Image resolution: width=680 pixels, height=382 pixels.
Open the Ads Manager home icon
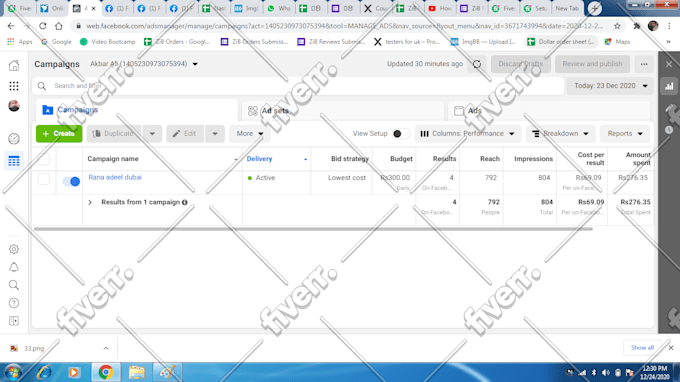(x=14, y=65)
